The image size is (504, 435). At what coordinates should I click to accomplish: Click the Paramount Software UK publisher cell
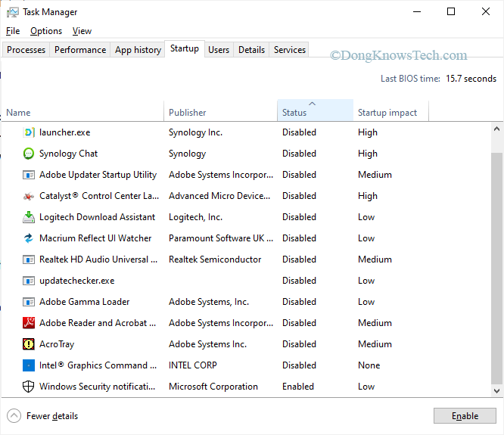(x=221, y=238)
